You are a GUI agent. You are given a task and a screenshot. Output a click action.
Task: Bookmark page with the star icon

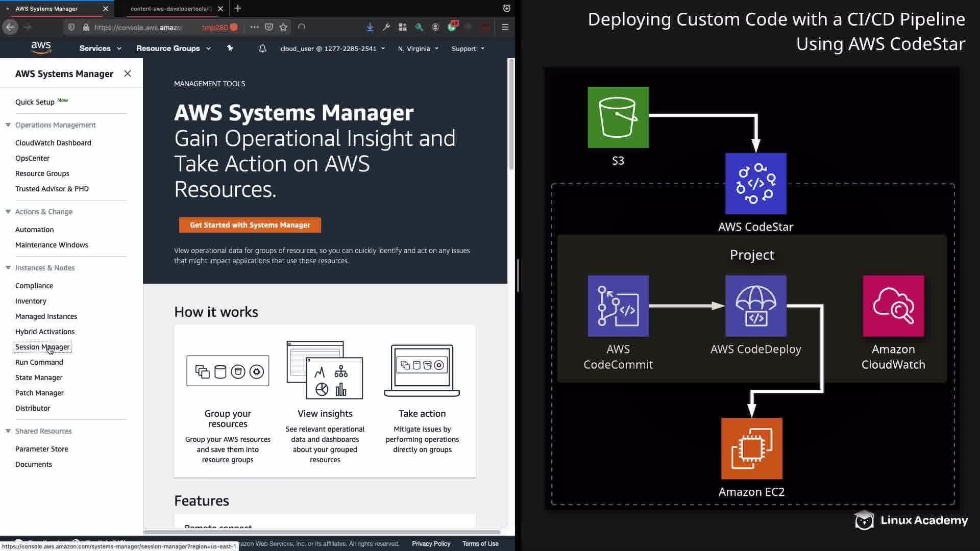283,27
